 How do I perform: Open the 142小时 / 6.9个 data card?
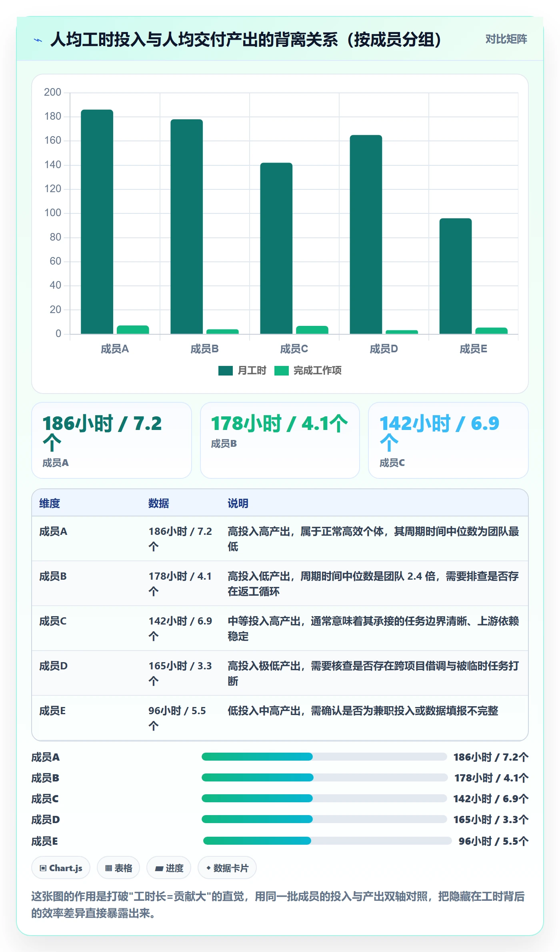(x=448, y=440)
